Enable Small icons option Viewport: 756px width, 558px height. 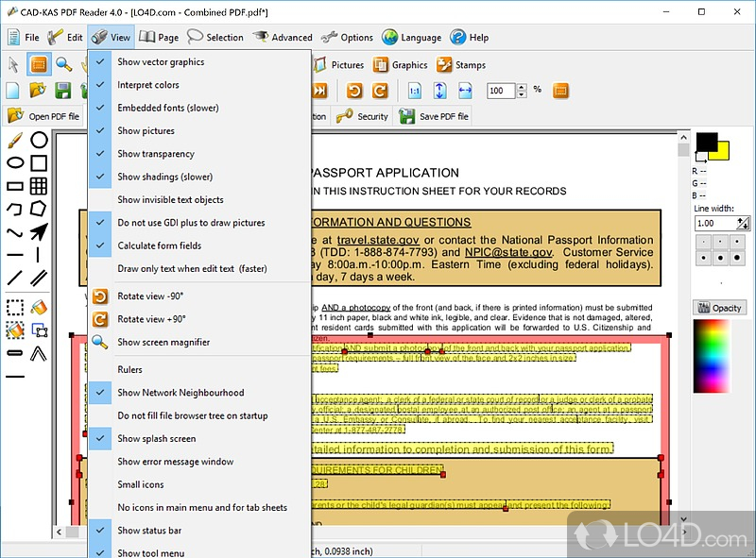click(x=198, y=484)
